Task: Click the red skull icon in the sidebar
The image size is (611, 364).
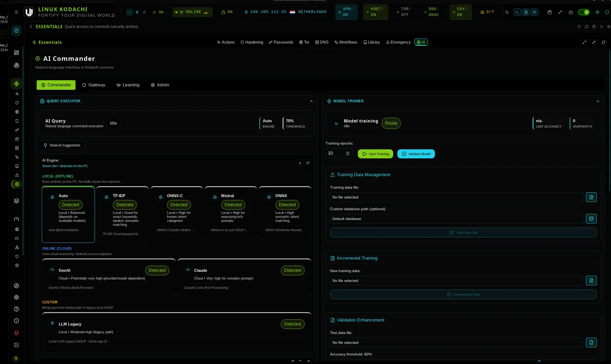Action: click(x=16, y=333)
